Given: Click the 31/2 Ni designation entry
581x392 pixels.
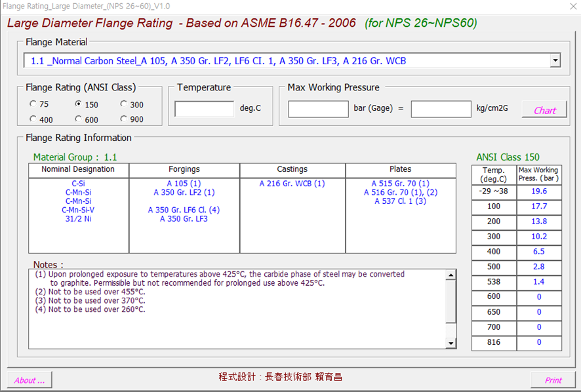Looking at the screenshot, I should point(78,219).
